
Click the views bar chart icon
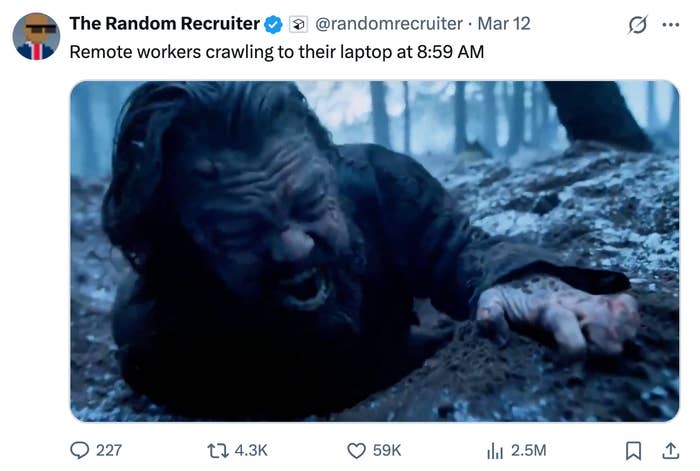pos(495,450)
